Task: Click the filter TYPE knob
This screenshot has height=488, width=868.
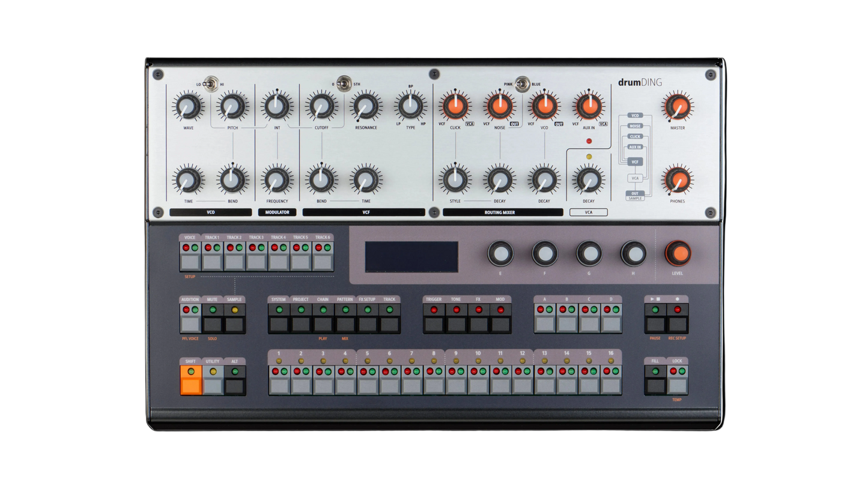Action: pyautogui.click(x=410, y=107)
